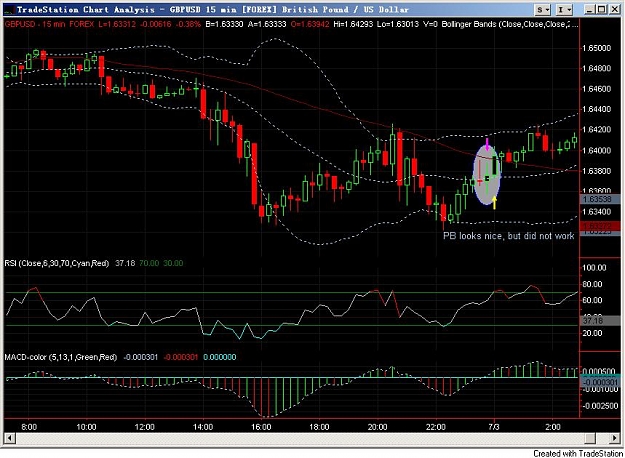Click the '18:00' time axis label
The width and height of the screenshot is (625, 458).
click(x=319, y=427)
